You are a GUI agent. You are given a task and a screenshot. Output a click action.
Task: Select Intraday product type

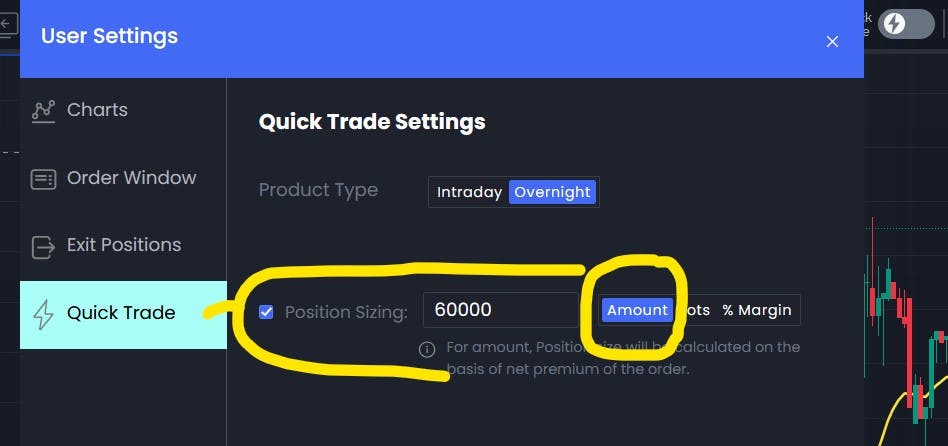tap(469, 192)
